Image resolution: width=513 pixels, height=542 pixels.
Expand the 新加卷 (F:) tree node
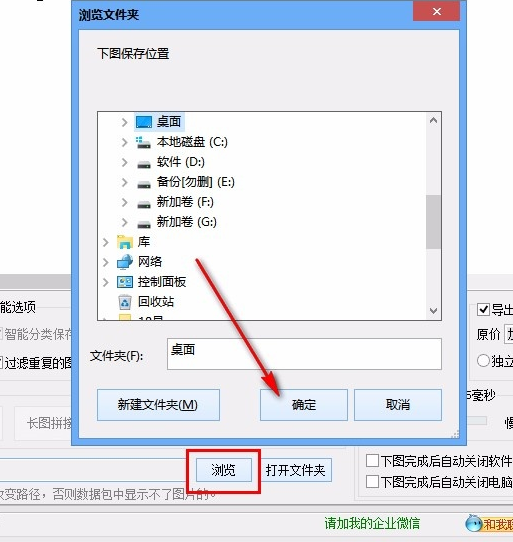[x=124, y=202]
